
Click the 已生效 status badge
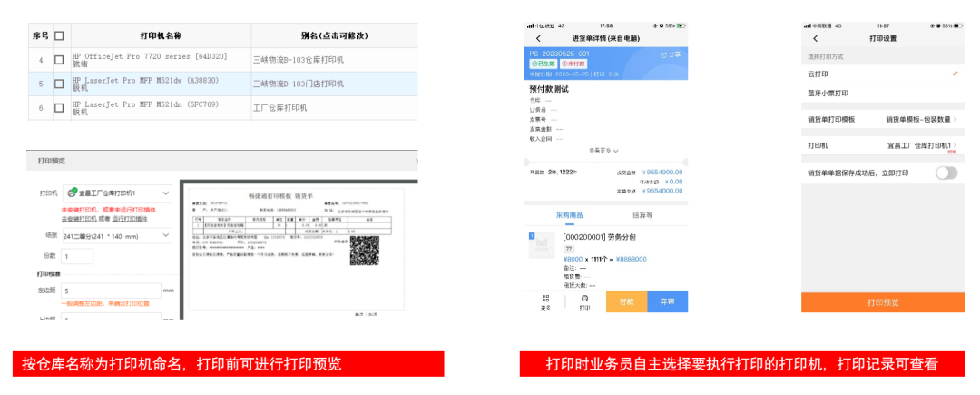point(544,64)
